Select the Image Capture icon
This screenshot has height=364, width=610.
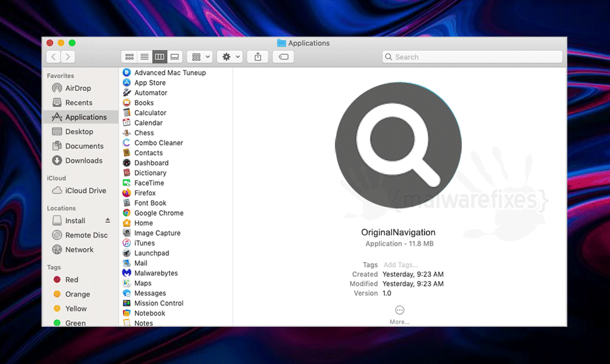(x=126, y=233)
